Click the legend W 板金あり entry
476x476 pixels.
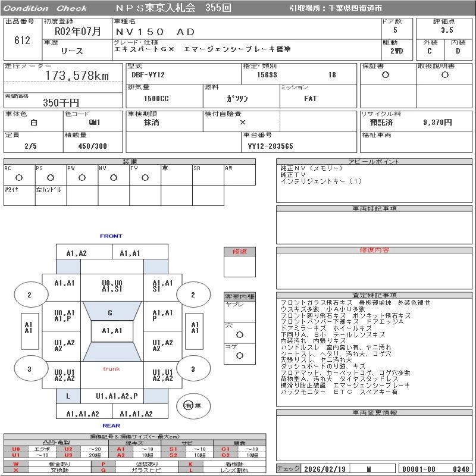[x=48, y=464]
